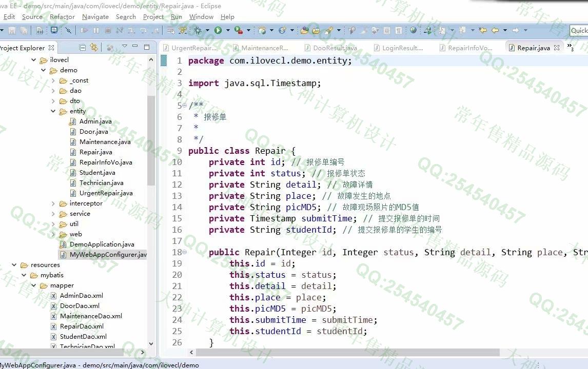
Task: Select DemoApplication.java file
Action: [x=102, y=244]
